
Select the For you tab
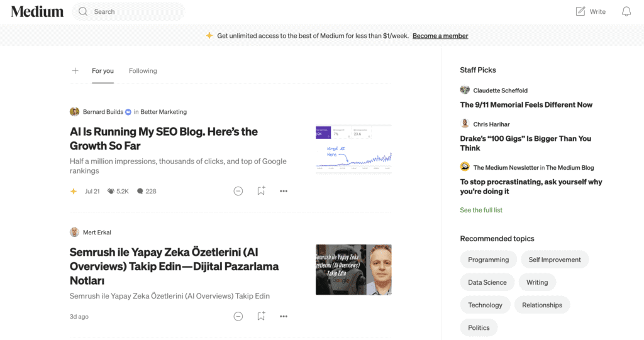tap(103, 70)
